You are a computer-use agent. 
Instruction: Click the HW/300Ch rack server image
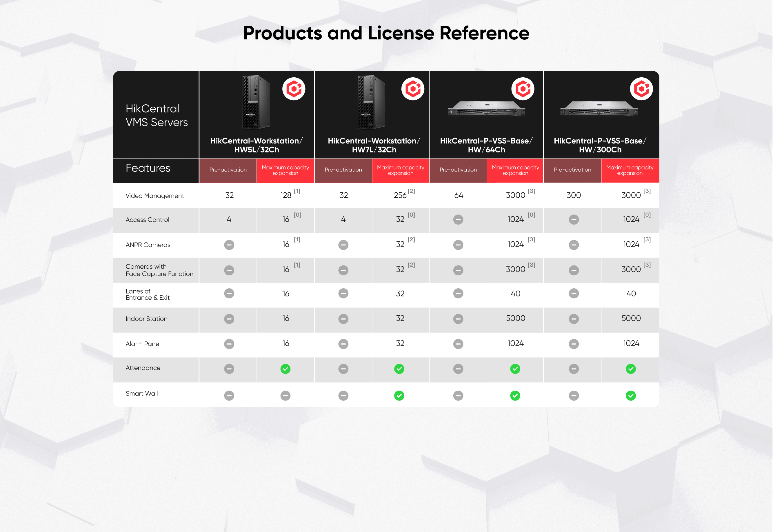pos(599,108)
